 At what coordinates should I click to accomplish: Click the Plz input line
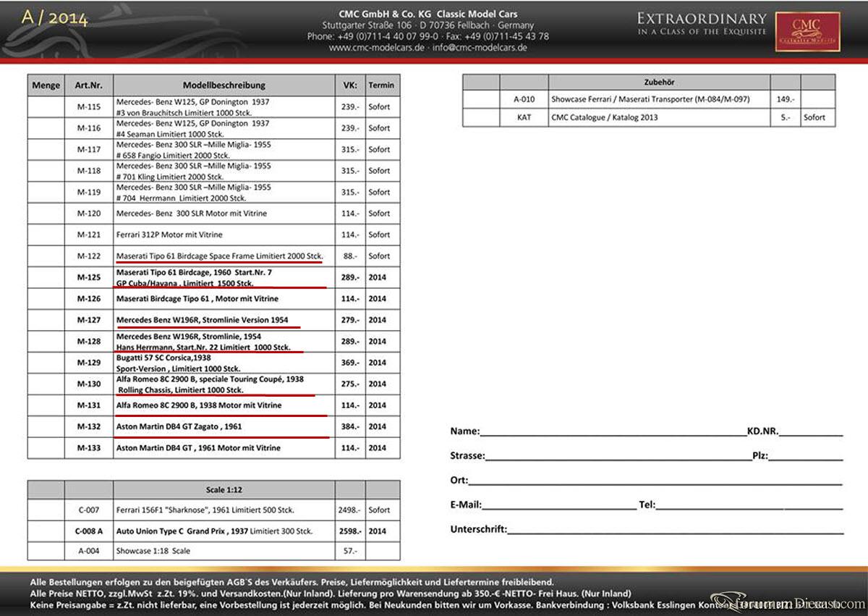pos(806,457)
